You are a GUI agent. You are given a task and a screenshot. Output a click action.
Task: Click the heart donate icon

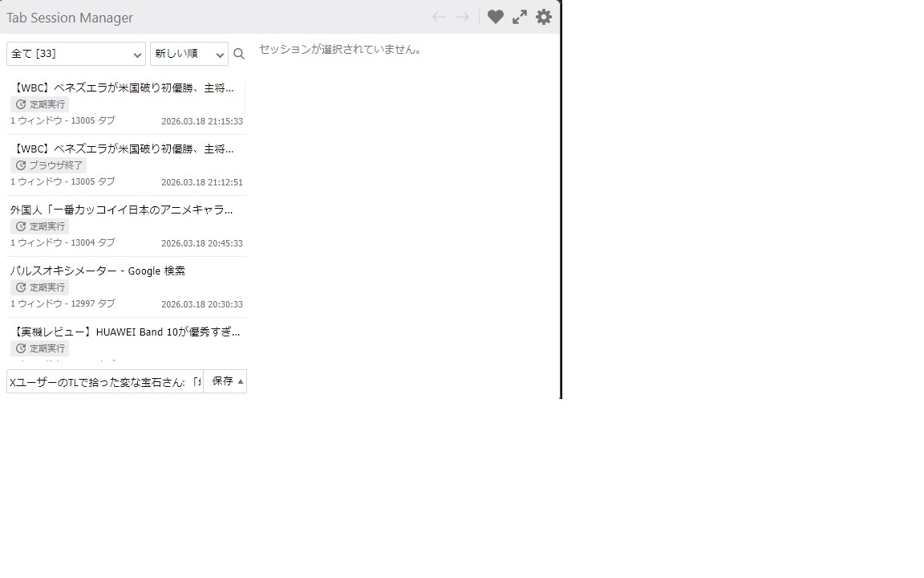coord(496,17)
